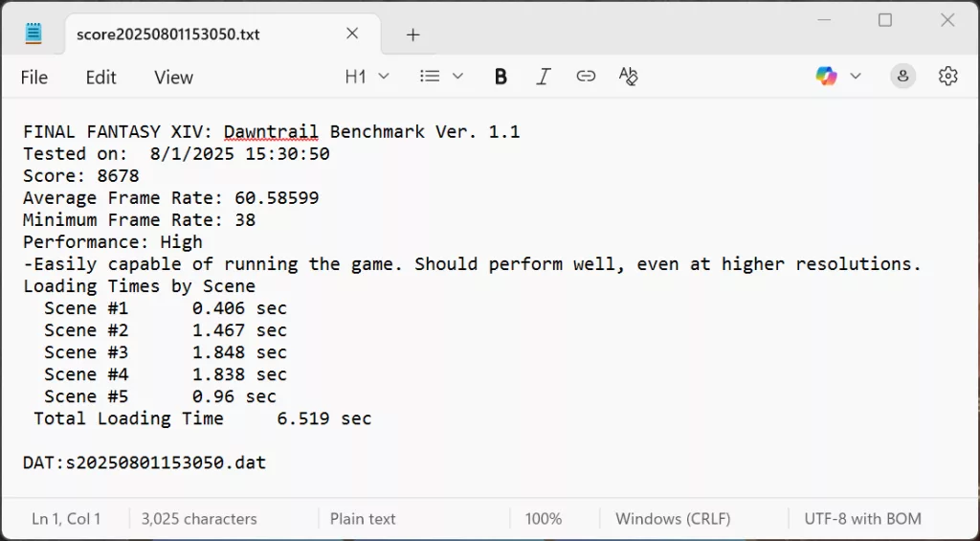Click the 'Performance: High' line
980x541 pixels.
coord(113,242)
